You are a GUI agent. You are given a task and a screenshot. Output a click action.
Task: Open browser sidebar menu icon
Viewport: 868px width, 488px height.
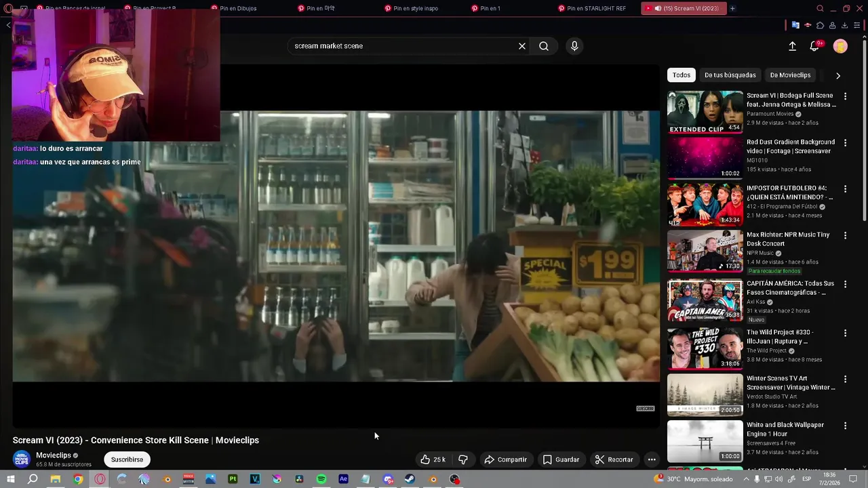tap(856, 25)
